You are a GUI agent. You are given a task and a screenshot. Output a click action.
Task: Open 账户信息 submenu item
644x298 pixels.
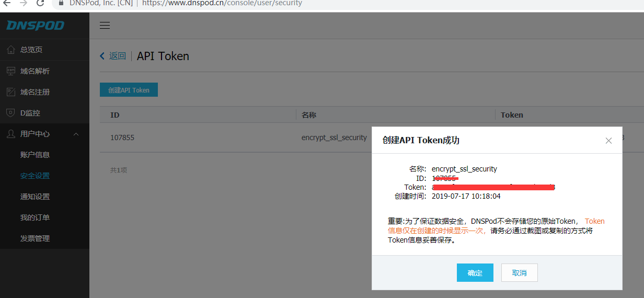tap(35, 155)
